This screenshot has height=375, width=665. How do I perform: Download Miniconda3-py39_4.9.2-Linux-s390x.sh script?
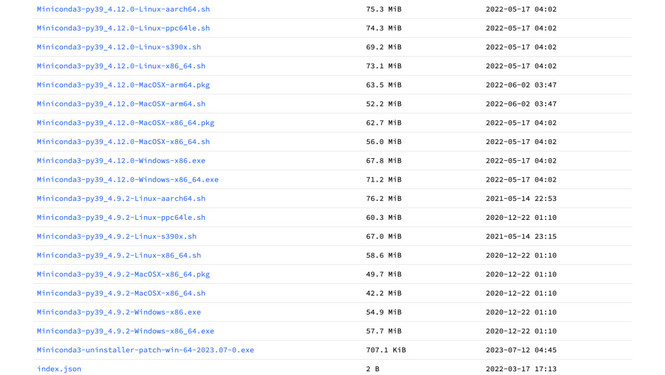coord(117,236)
